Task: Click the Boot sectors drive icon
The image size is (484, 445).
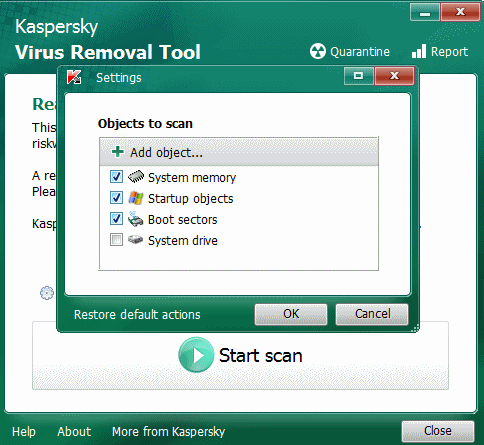Action: tap(135, 219)
